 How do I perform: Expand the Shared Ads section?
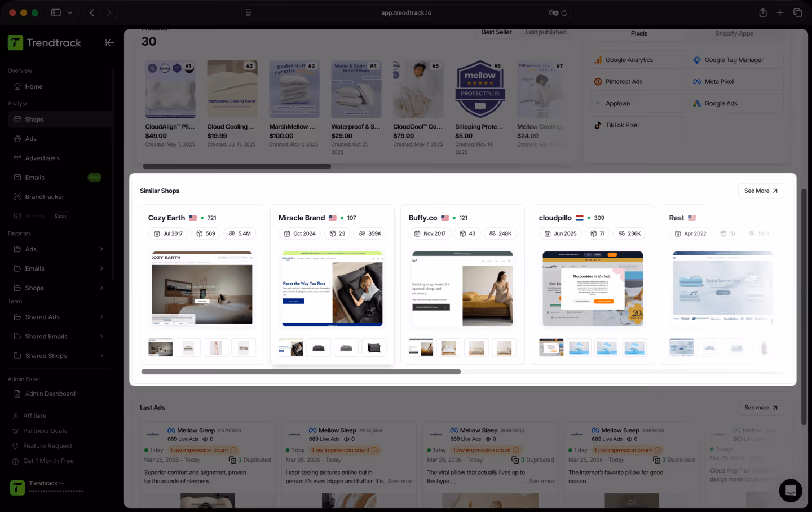click(42, 317)
